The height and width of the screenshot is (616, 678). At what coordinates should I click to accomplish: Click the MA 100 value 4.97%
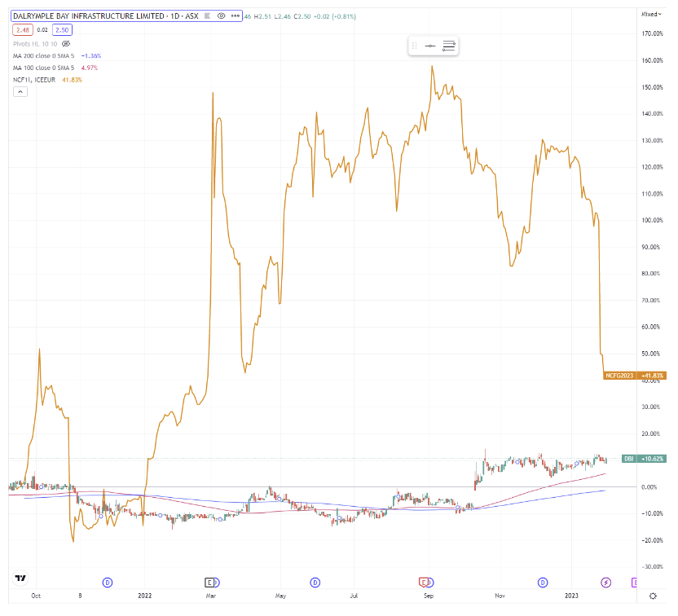90,68
